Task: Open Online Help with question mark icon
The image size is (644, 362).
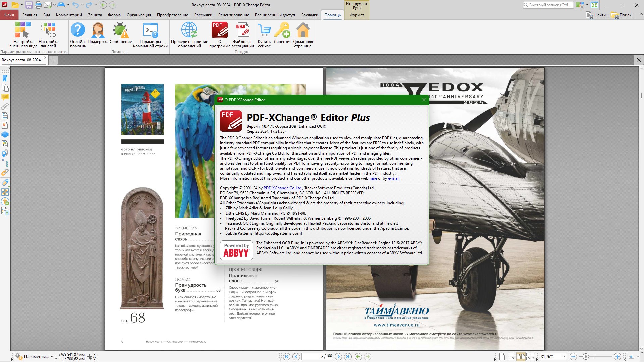Action: pos(78,35)
